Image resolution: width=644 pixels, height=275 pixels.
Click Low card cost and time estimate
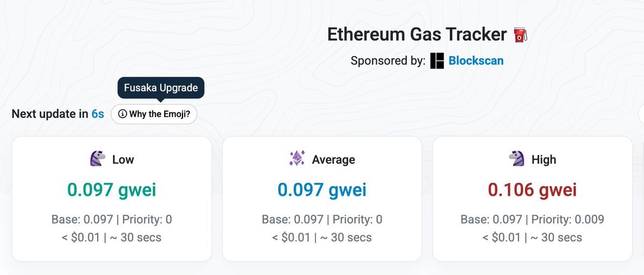[112, 237]
